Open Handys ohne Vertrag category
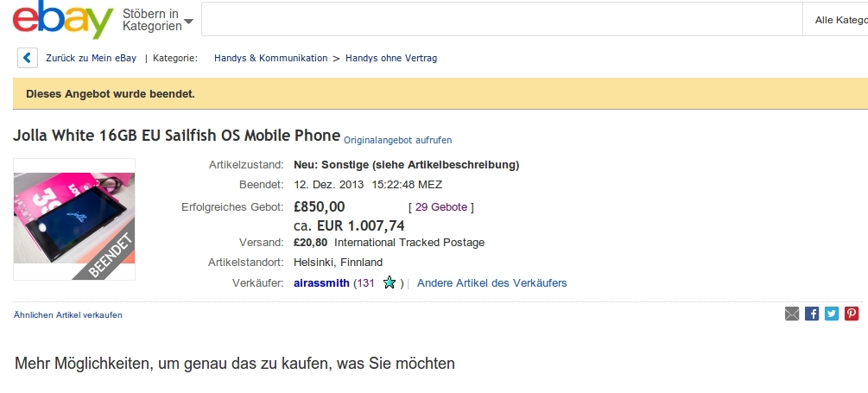Image resolution: width=868 pixels, height=393 pixels. [391, 58]
